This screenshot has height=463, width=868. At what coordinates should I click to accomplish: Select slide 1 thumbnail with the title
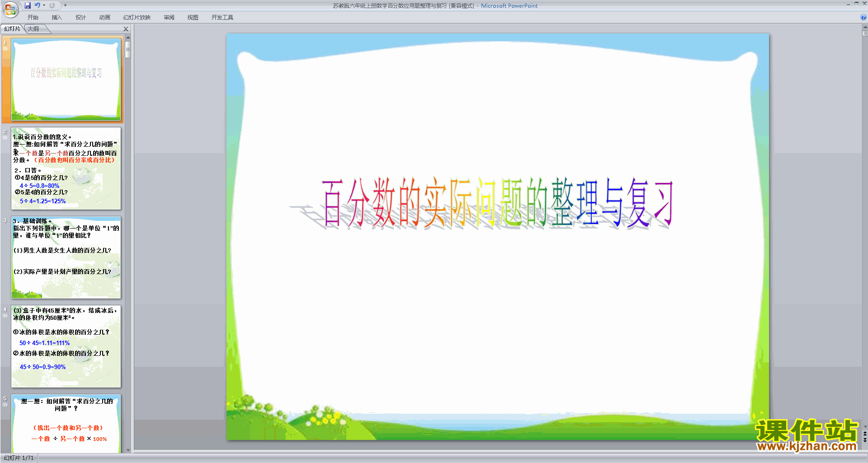66,80
